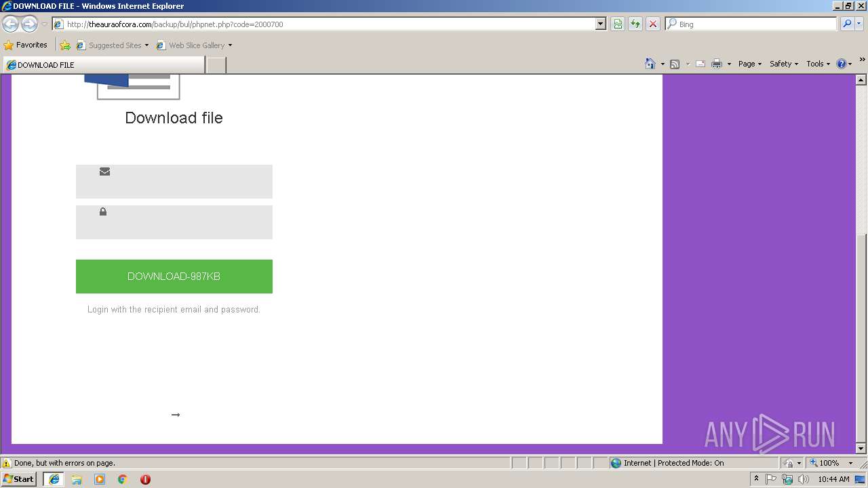Click the green DOWNLOAD-987KB button
The image size is (868, 488).
click(174, 277)
